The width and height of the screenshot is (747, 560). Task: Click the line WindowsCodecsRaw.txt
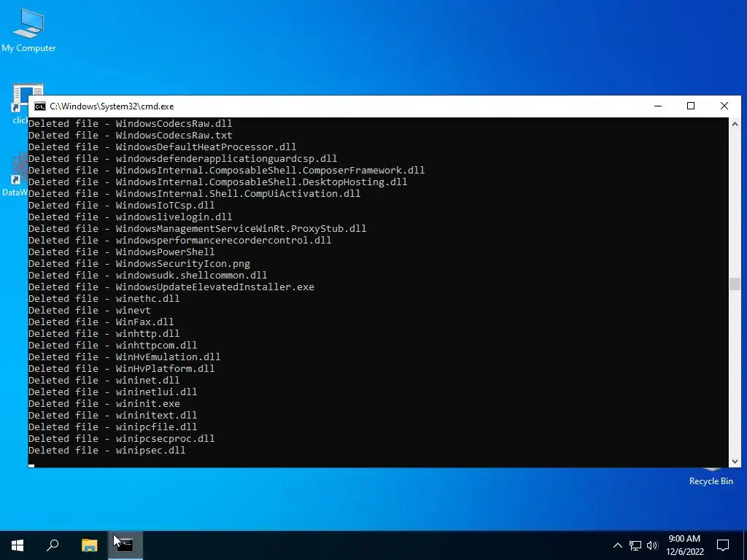point(130,135)
